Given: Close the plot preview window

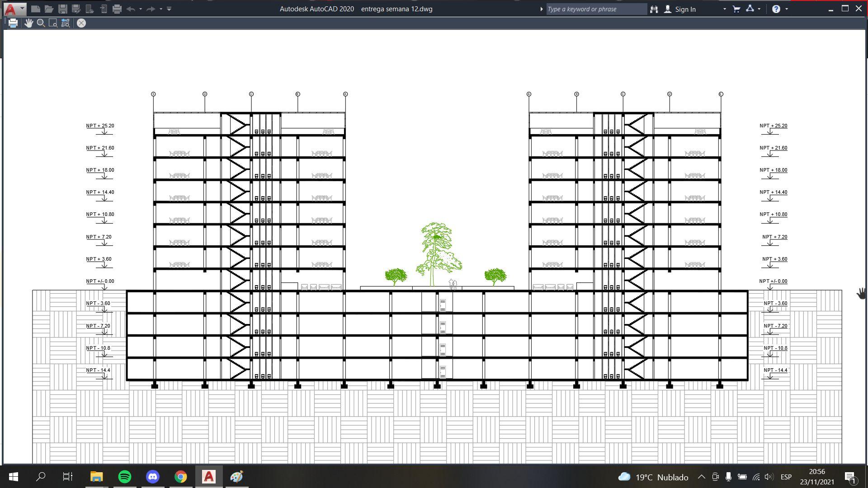Looking at the screenshot, I should coord(81,23).
